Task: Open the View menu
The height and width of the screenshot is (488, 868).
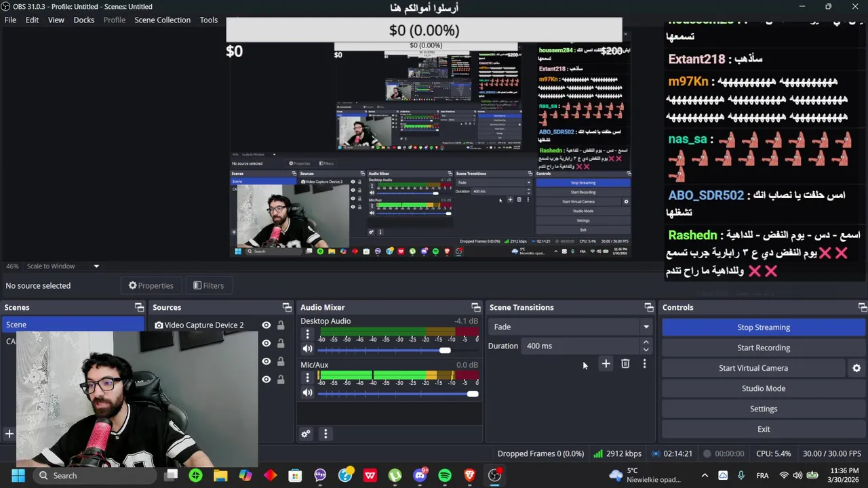Action: point(56,20)
